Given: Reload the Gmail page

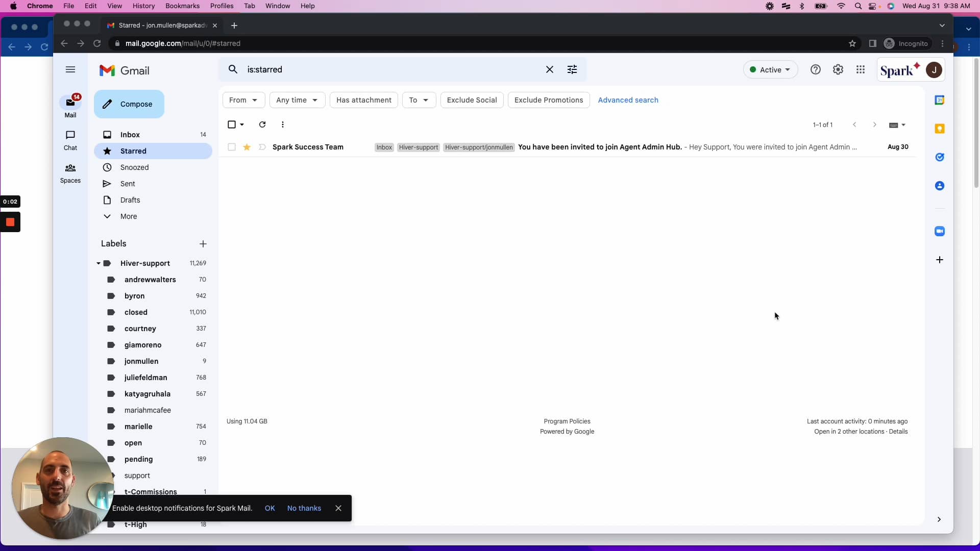Looking at the screenshot, I should point(97,43).
